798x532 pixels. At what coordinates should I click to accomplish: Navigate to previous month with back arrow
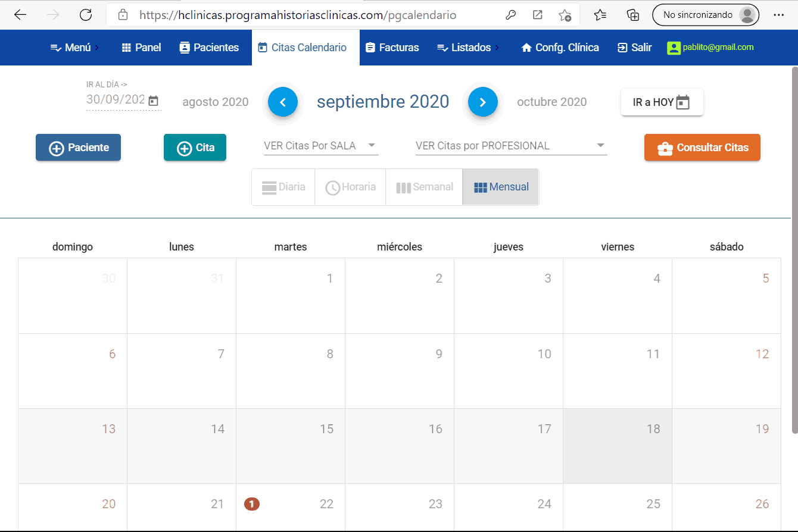(282, 102)
